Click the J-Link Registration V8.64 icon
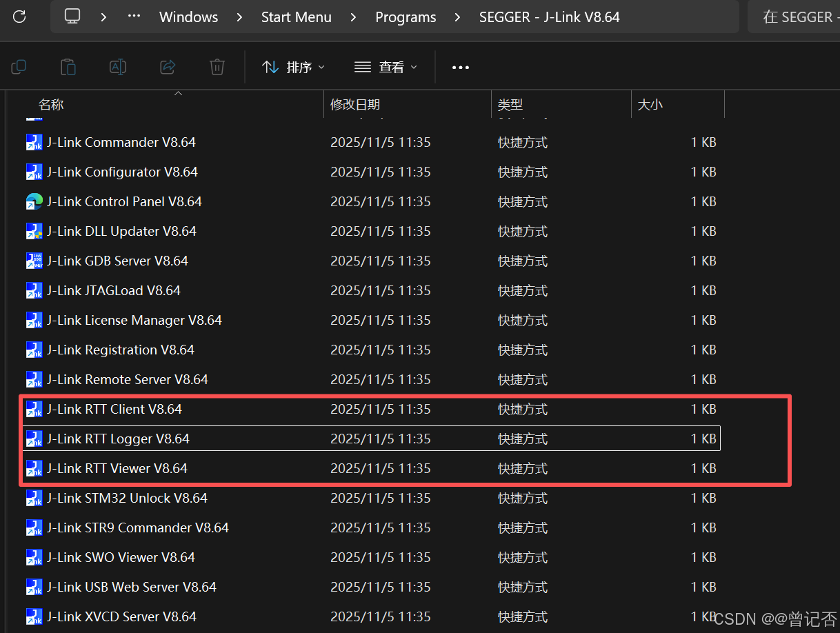This screenshot has width=840, height=633. tap(34, 350)
